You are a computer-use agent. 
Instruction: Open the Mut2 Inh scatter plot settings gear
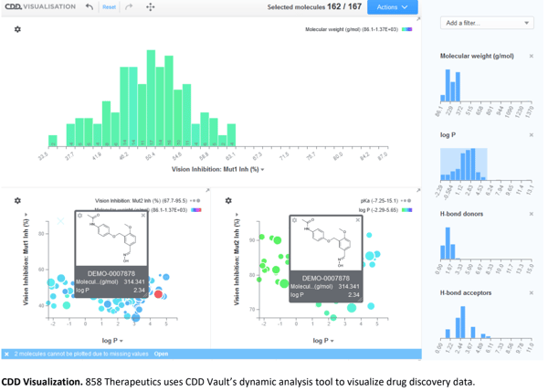click(228, 200)
